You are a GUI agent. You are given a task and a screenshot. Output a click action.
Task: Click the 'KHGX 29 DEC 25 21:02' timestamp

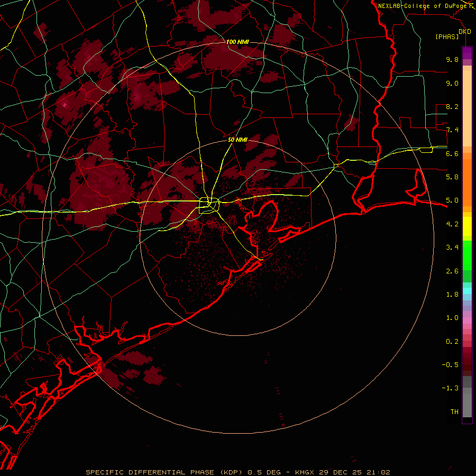click(x=342, y=472)
